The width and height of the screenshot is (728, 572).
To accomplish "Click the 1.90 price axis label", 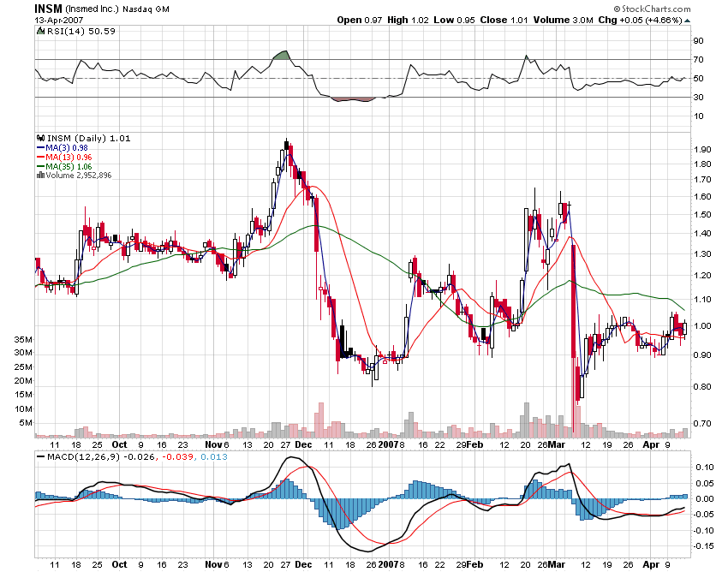I will pos(702,150).
